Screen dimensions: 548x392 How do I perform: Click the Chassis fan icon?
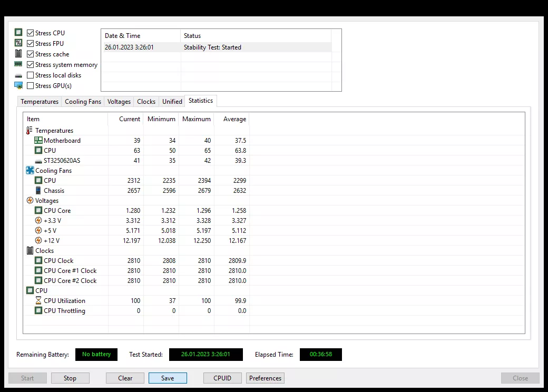(38, 190)
